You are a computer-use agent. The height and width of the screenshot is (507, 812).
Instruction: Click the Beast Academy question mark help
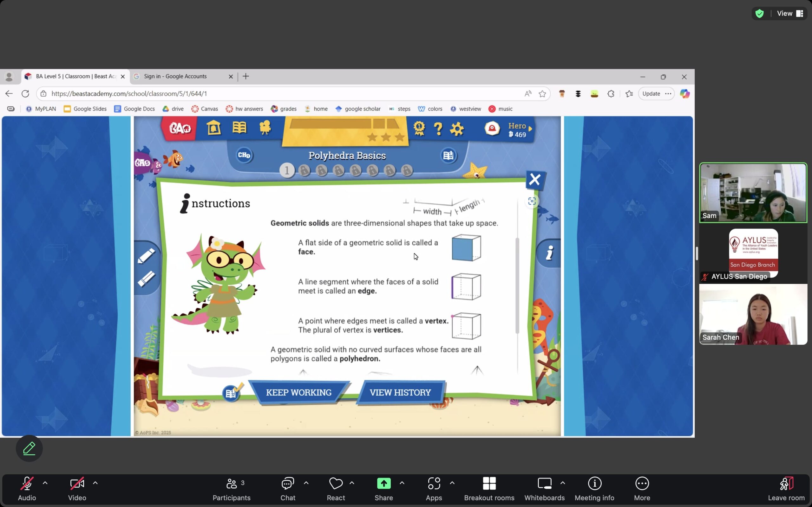pos(438,129)
